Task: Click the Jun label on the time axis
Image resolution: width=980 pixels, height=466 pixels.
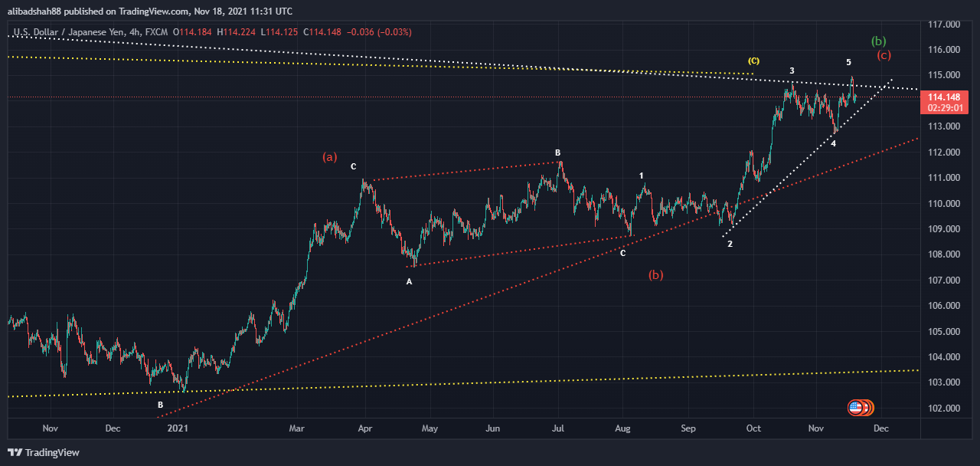Action: point(494,429)
